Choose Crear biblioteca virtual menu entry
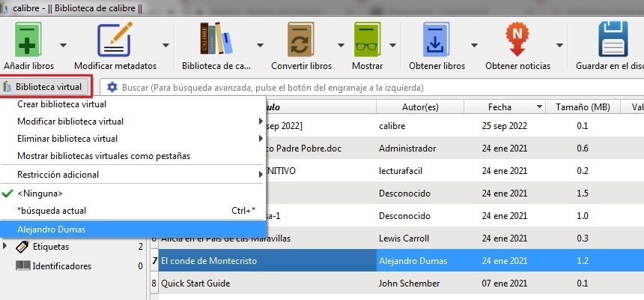 click(x=61, y=104)
